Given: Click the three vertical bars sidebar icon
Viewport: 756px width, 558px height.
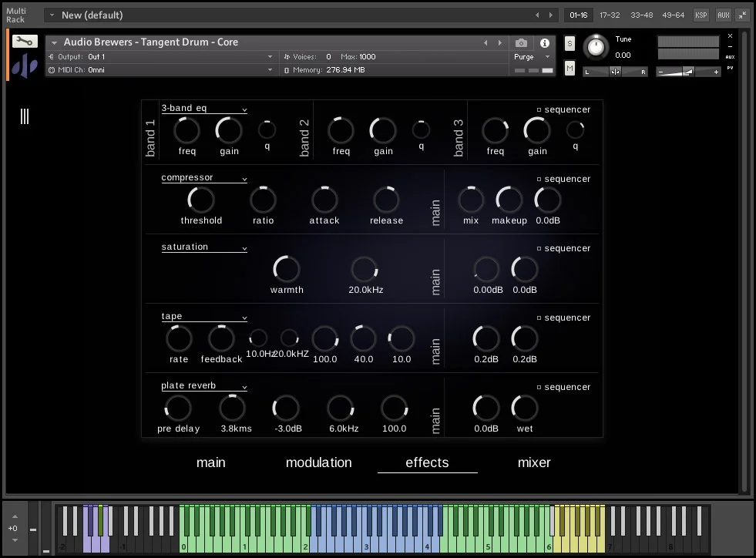Looking at the screenshot, I should (25, 116).
